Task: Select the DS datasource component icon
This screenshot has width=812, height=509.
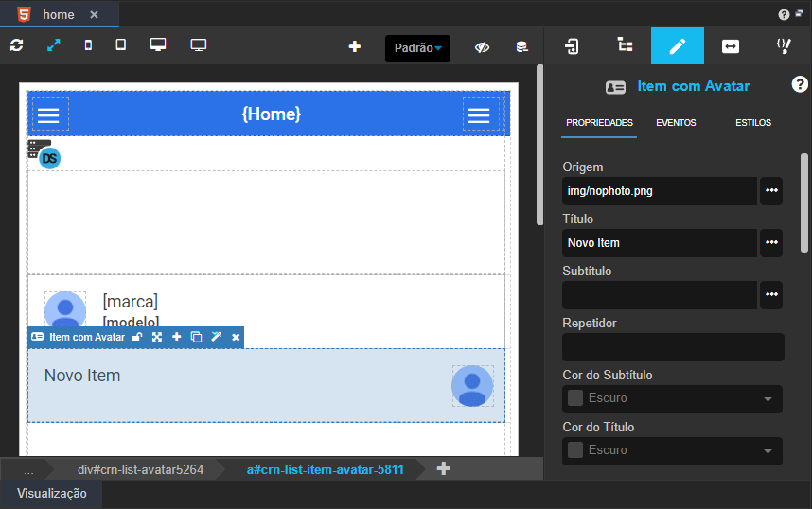Action: click(44, 154)
